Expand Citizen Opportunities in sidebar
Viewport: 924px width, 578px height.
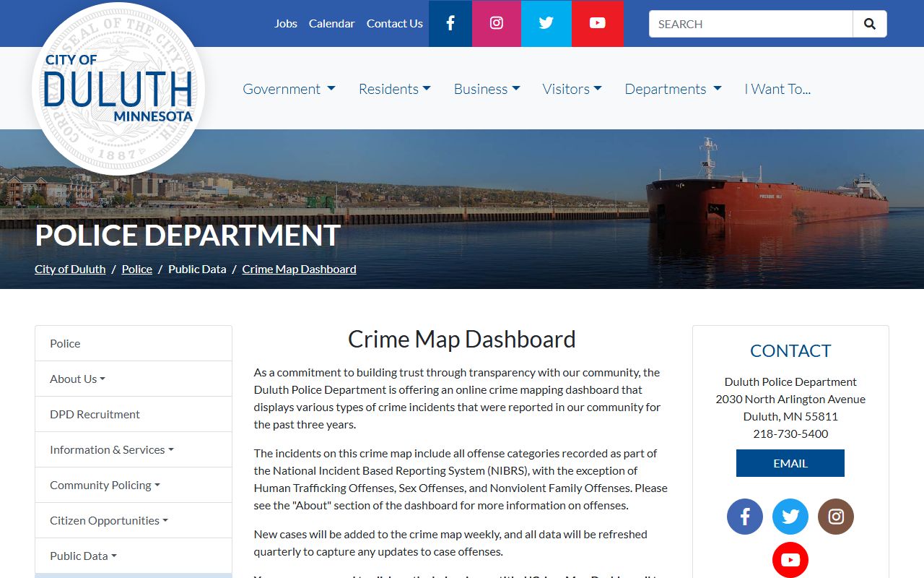point(134,520)
